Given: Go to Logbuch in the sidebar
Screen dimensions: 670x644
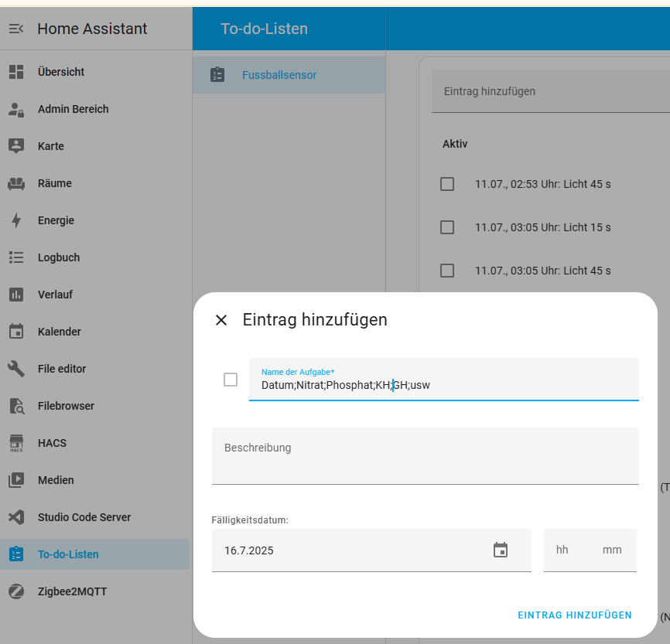Looking at the screenshot, I should [x=59, y=257].
